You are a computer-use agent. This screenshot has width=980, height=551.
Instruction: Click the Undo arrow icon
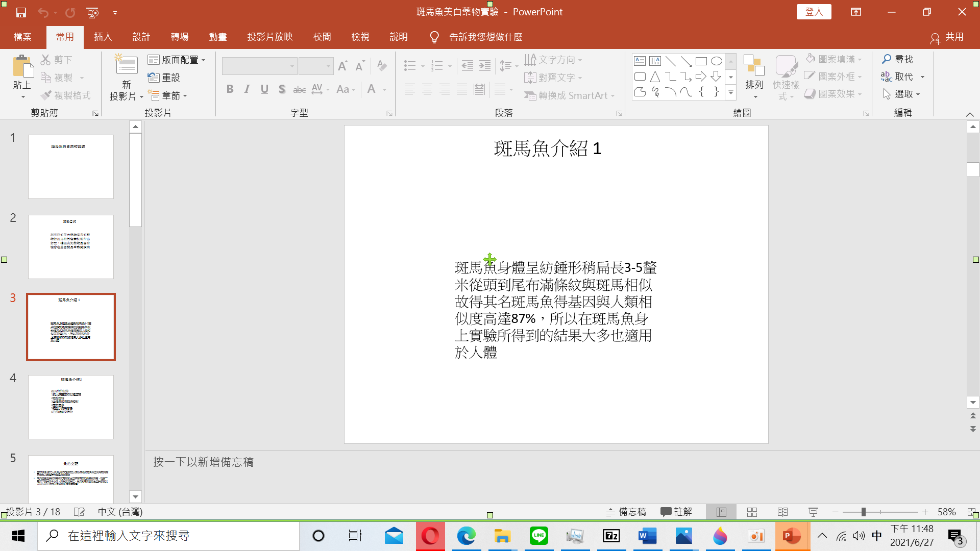click(43, 12)
